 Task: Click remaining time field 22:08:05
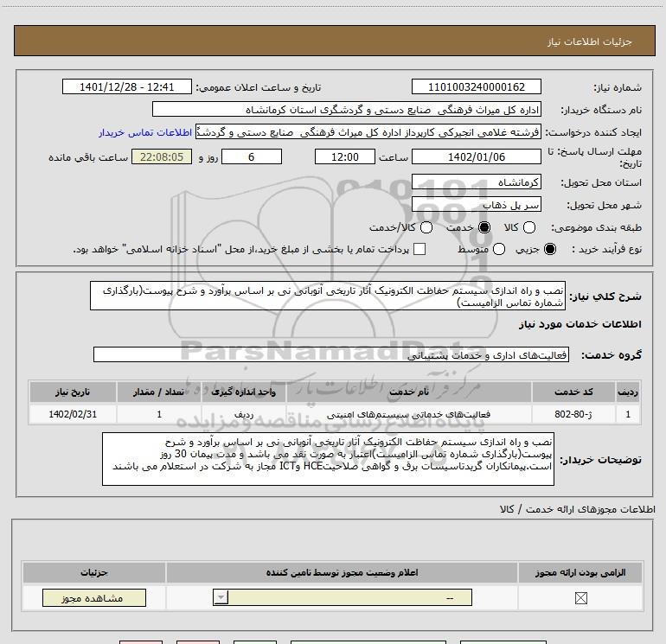click(x=162, y=156)
